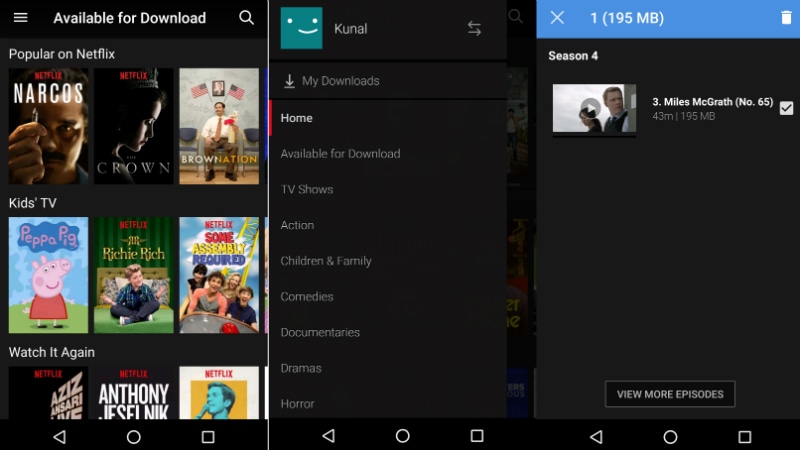
Task: Close the selection bar with the X
Action: pos(557,18)
